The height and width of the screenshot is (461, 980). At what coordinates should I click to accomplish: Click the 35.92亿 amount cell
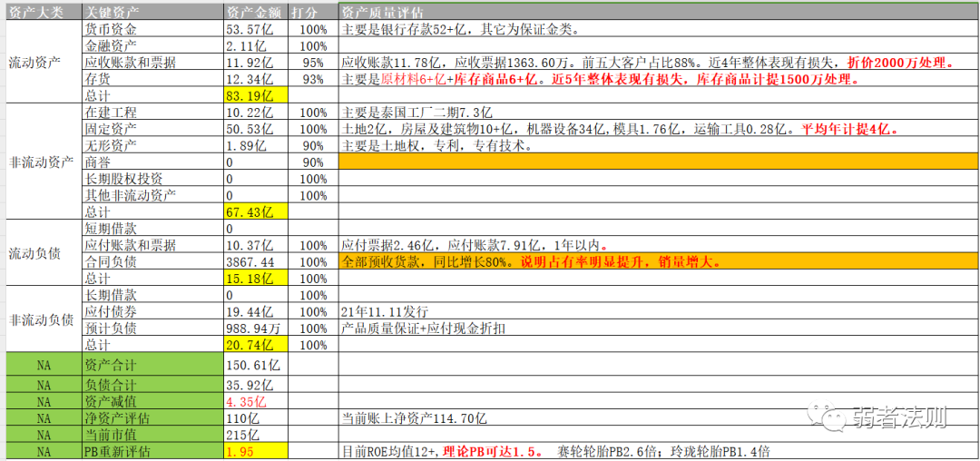pyautogui.click(x=257, y=384)
